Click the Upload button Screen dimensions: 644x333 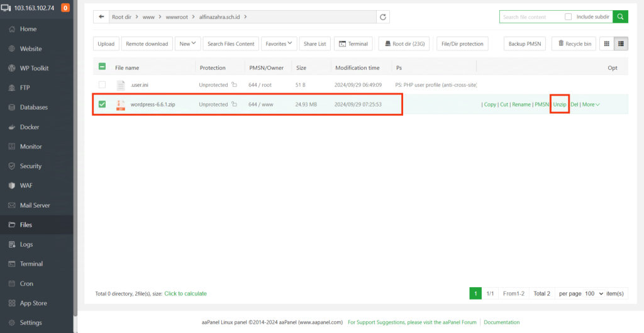106,43
